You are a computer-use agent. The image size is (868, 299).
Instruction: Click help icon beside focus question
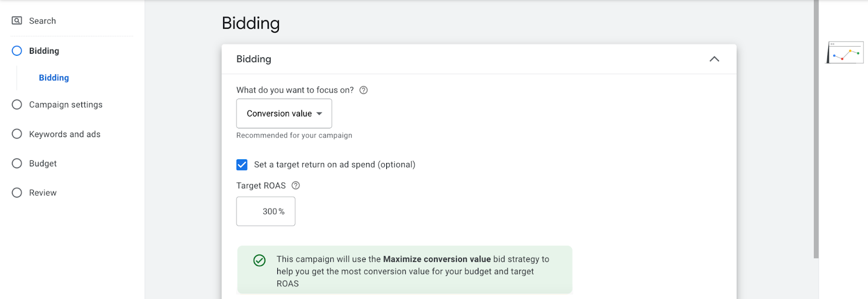click(x=363, y=90)
